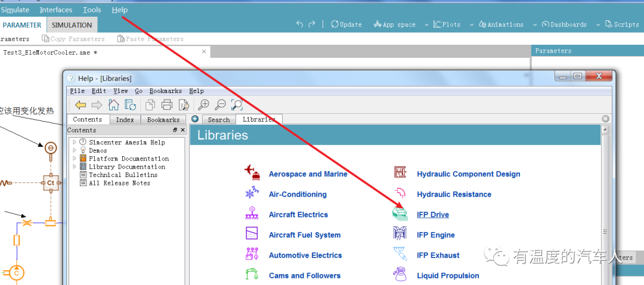Go back using the Help toolbar arrow

pos(80,105)
